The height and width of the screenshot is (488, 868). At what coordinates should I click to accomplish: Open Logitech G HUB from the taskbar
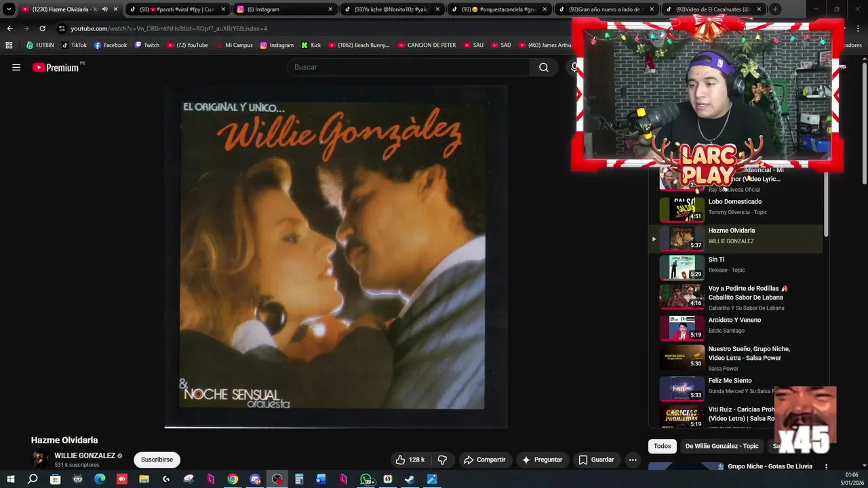coord(166,479)
